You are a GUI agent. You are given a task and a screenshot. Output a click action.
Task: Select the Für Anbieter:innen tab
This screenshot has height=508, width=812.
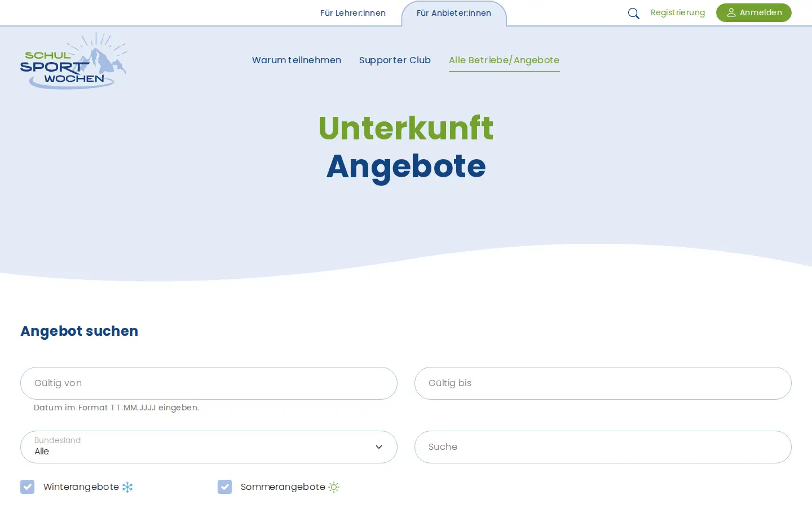(x=454, y=13)
